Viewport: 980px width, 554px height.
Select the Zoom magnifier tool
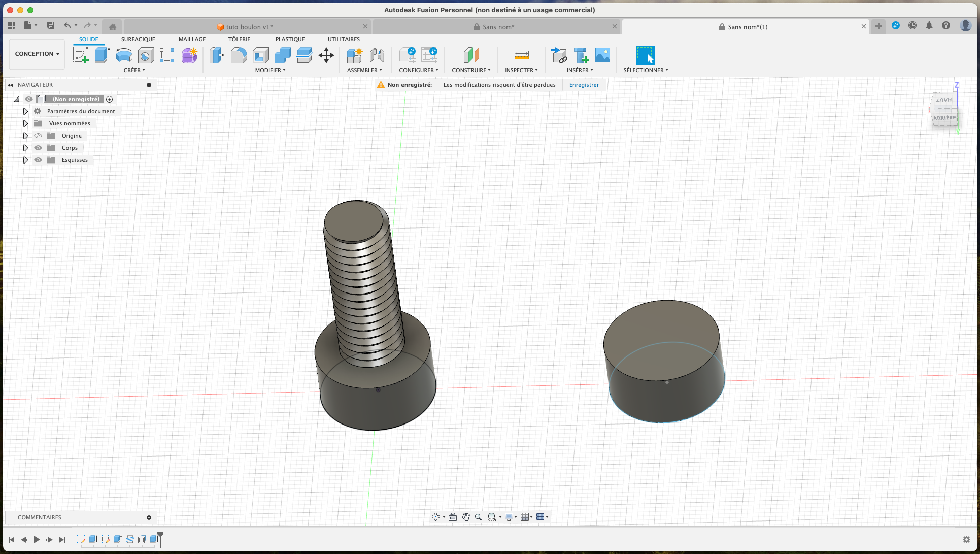pyautogui.click(x=479, y=517)
